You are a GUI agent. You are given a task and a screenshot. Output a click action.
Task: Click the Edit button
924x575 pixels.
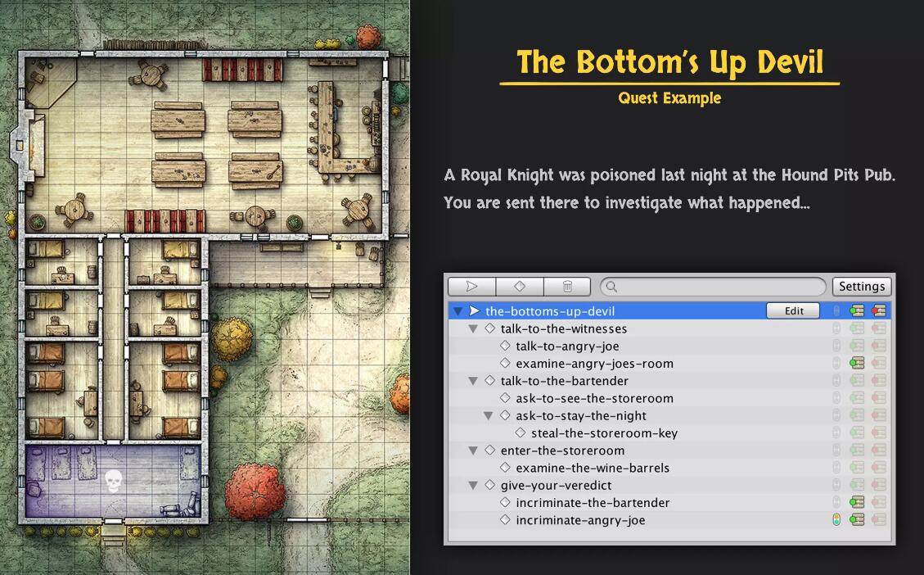click(x=795, y=311)
